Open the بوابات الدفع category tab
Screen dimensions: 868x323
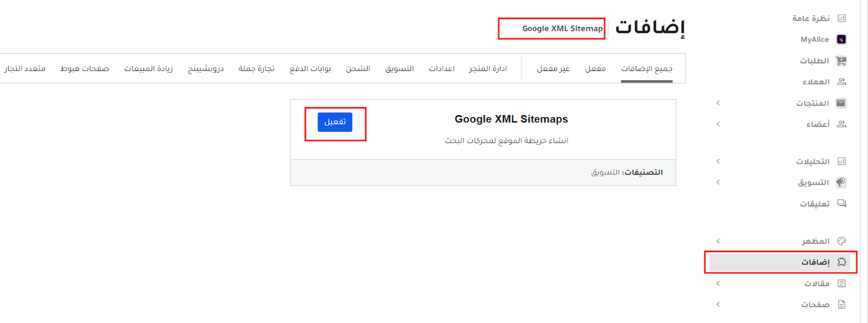(310, 69)
